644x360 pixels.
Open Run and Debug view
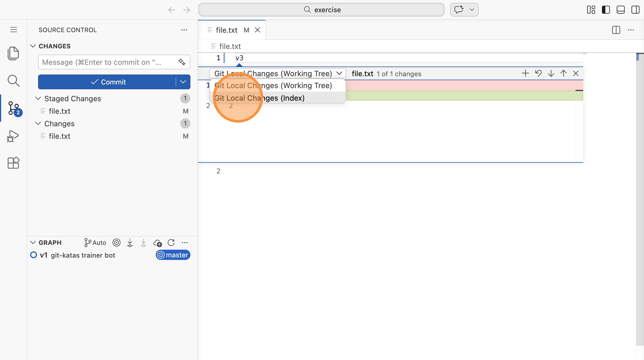coord(13,136)
